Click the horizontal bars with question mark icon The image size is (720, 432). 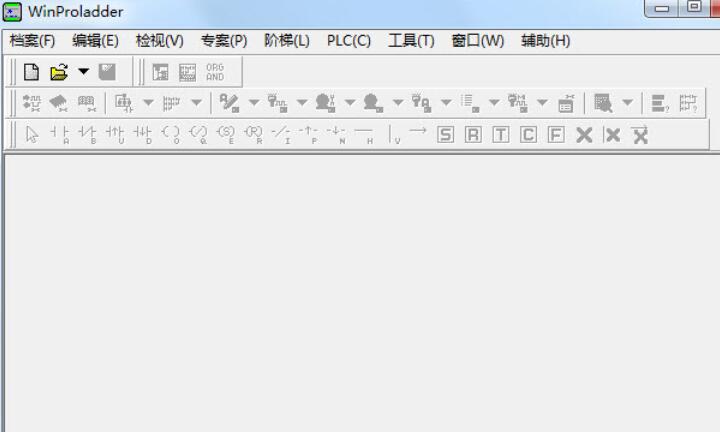(660, 103)
